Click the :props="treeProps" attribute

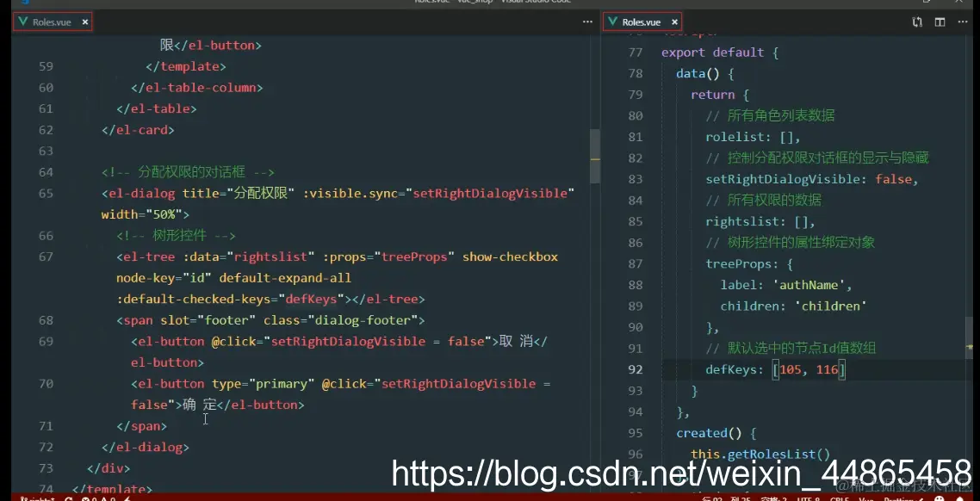(x=388, y=257)
